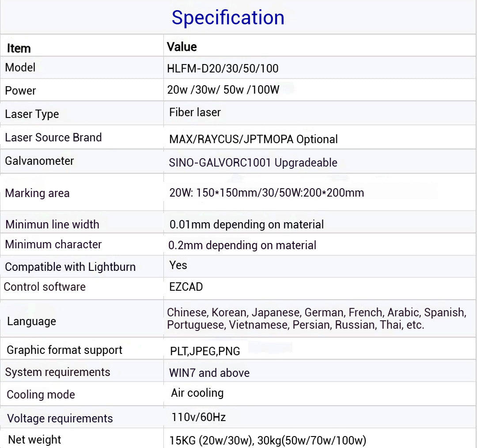Click the WIN7 and above value
The image size is (477, 448).
click(x=209, y=373)
